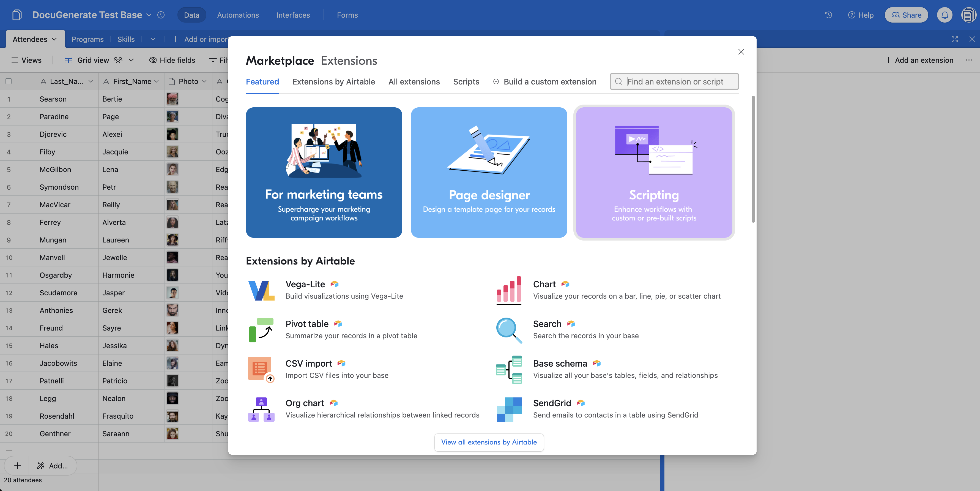Click the Add... wand button at bottom

tap(53, 465)
